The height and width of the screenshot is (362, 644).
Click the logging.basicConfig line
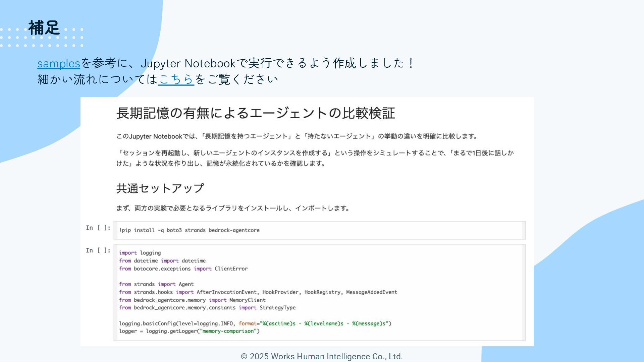(255, 323)
